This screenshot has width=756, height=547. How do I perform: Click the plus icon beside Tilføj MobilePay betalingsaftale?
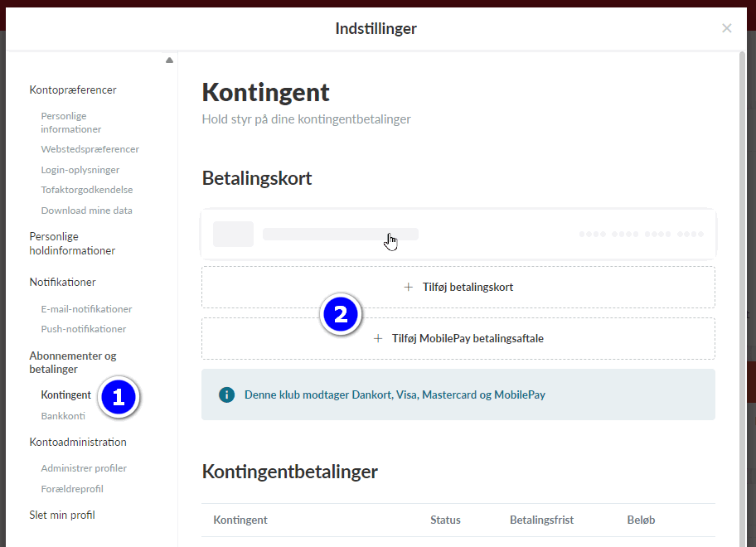point(378,339)
